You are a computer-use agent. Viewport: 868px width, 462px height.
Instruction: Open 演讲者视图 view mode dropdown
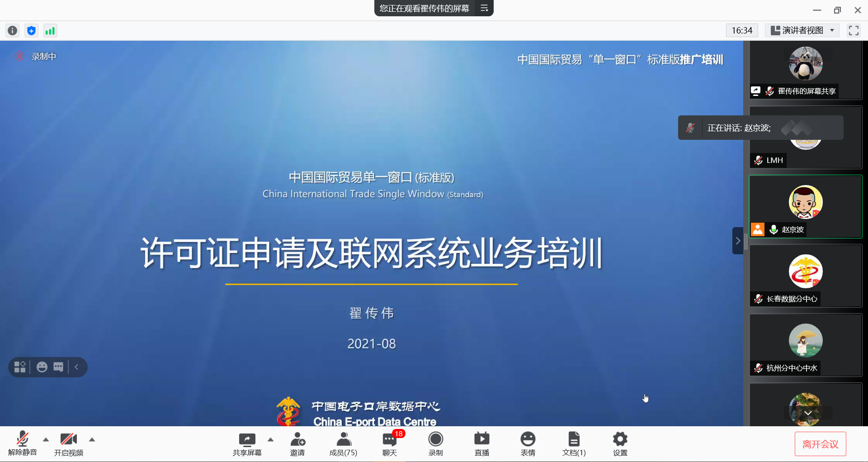point(802,30)
